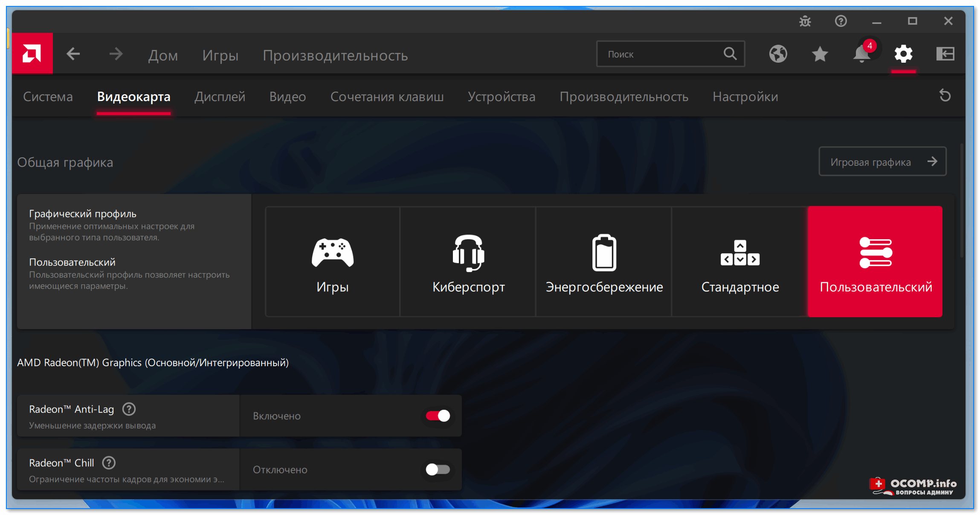Switch to the Система tab
This screenshot has height=515, width=980.
tap(48, 97)
